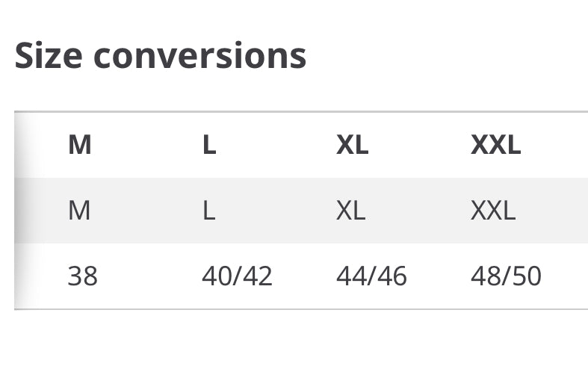Click the size value 38

click(x=82, y=276)
